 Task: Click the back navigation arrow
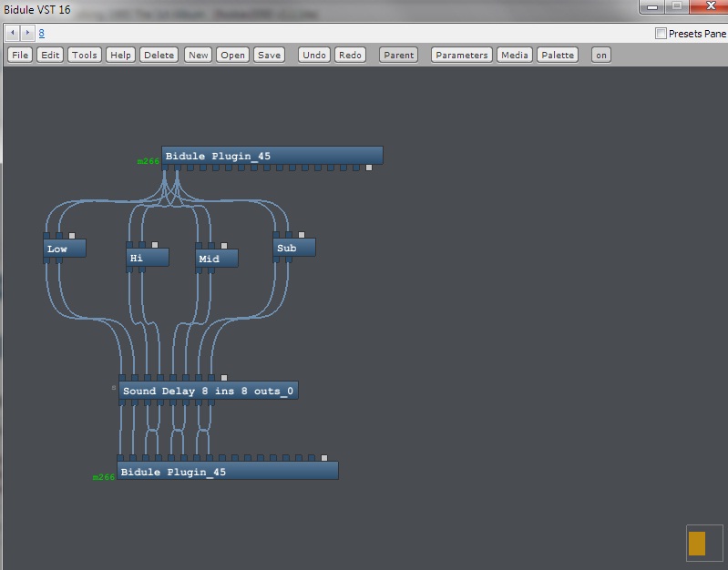(13, 33)
